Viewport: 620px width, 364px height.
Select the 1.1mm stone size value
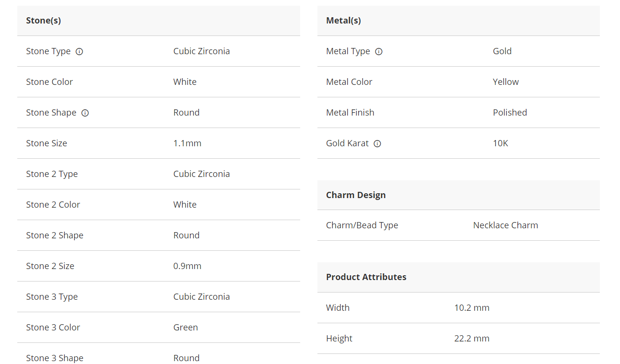(x=187, y=143)
